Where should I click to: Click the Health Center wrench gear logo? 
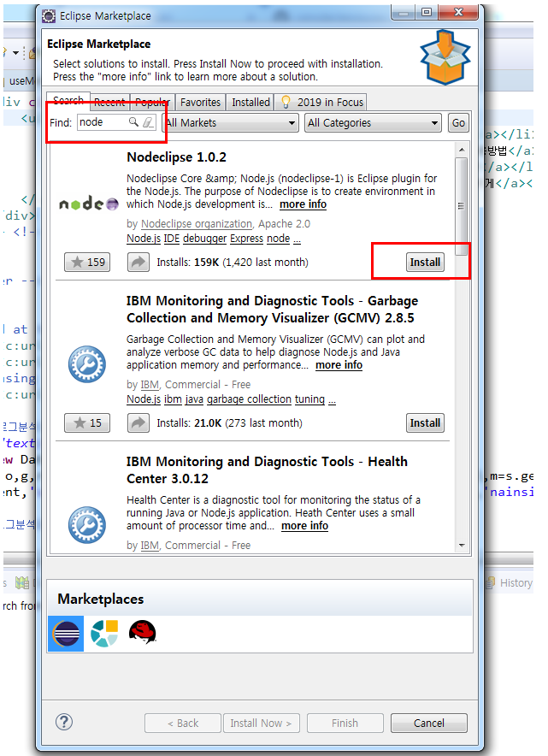click(86, 524)
